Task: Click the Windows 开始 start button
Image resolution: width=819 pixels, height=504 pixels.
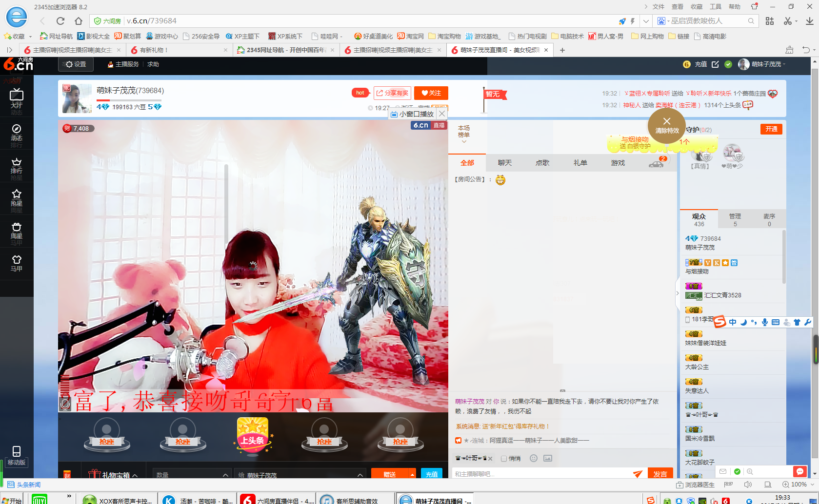Action: (12, 500)
